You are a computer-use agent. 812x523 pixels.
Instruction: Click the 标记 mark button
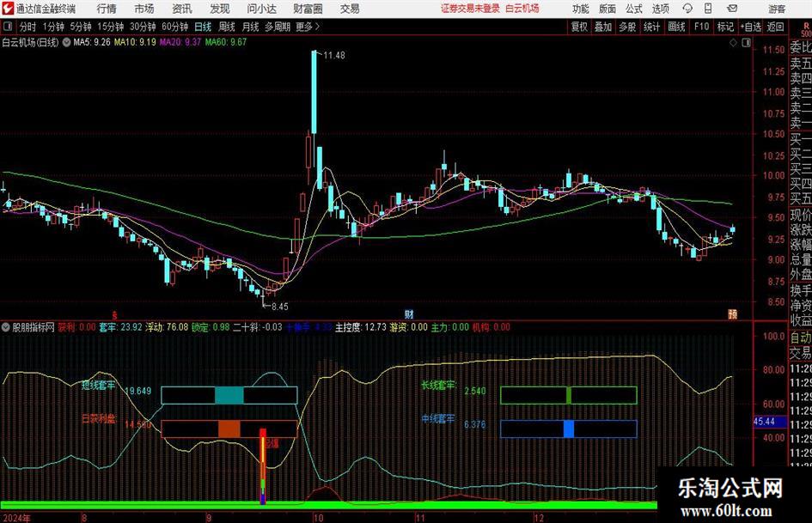[725, 27]
